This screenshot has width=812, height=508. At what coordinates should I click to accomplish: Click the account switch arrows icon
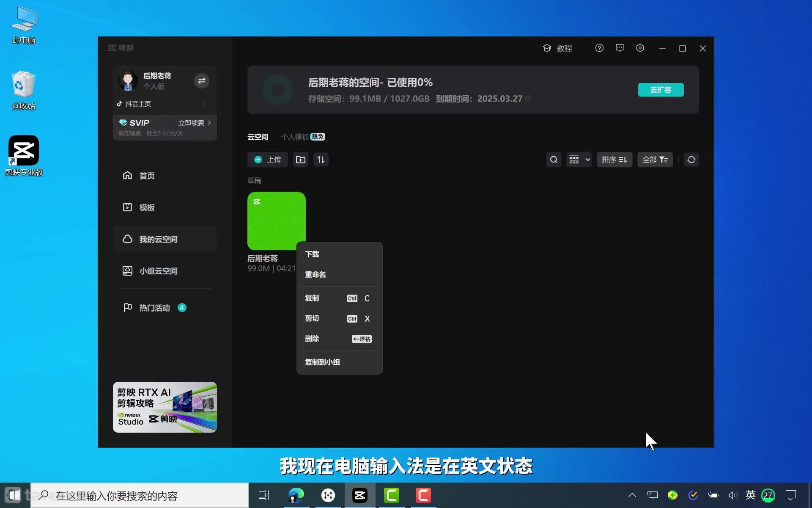(202, 81)
